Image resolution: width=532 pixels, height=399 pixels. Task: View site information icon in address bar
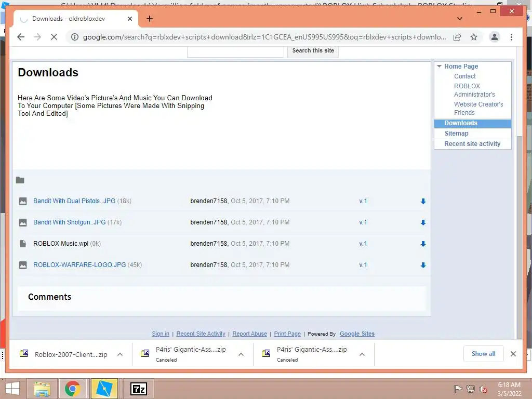(75, 37)
